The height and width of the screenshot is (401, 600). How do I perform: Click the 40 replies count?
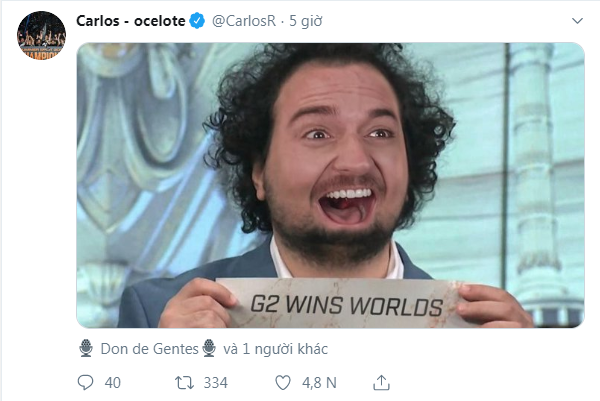coord(112,383)
